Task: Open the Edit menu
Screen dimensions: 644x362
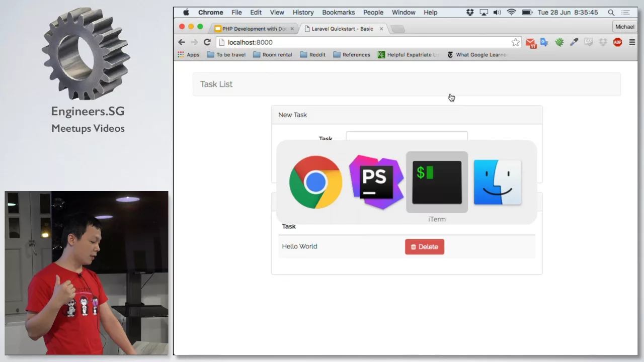Action: 256,12
